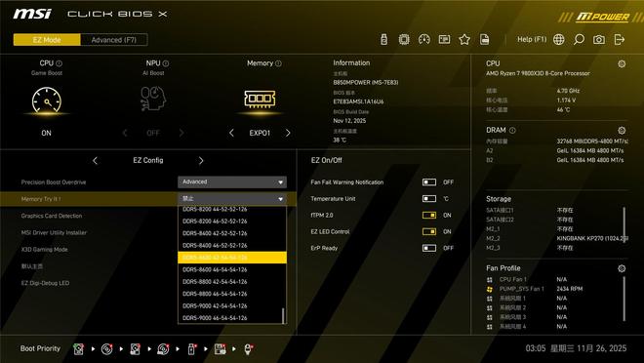Toggle the Temperature Unit switch
Screen dimensions: 644x363
click(x=429, y=198)
